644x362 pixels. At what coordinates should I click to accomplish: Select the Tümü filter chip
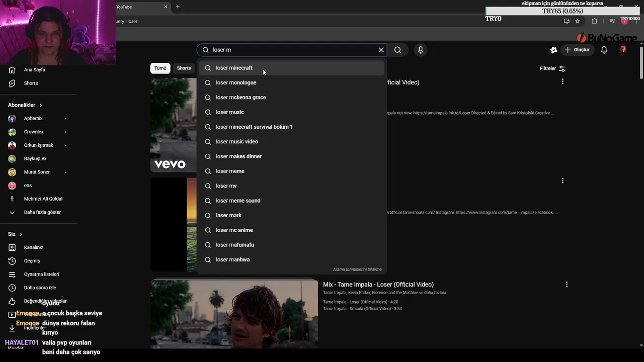[160, 68]
